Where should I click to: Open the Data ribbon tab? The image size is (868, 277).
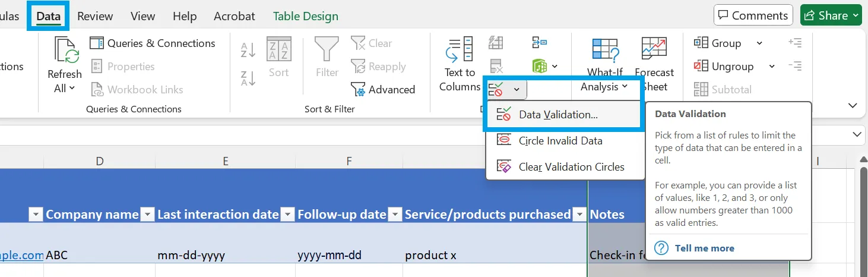click(49, 16)
